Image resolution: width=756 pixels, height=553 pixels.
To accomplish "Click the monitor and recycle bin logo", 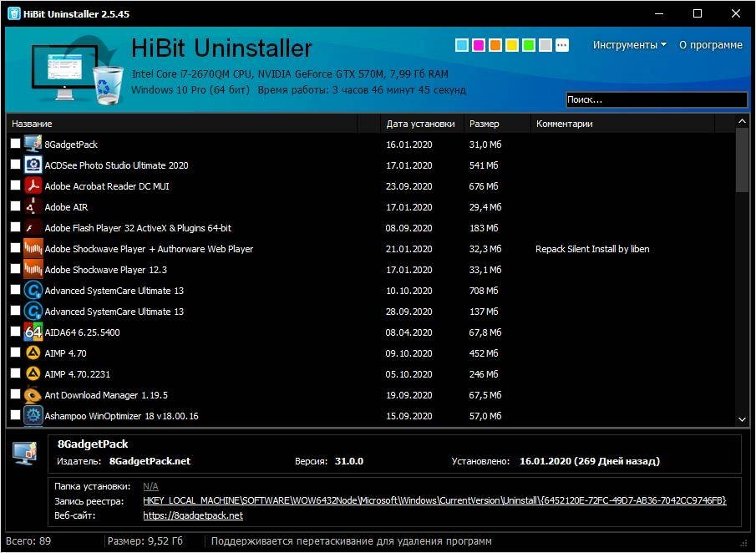I will coord(76,69).
